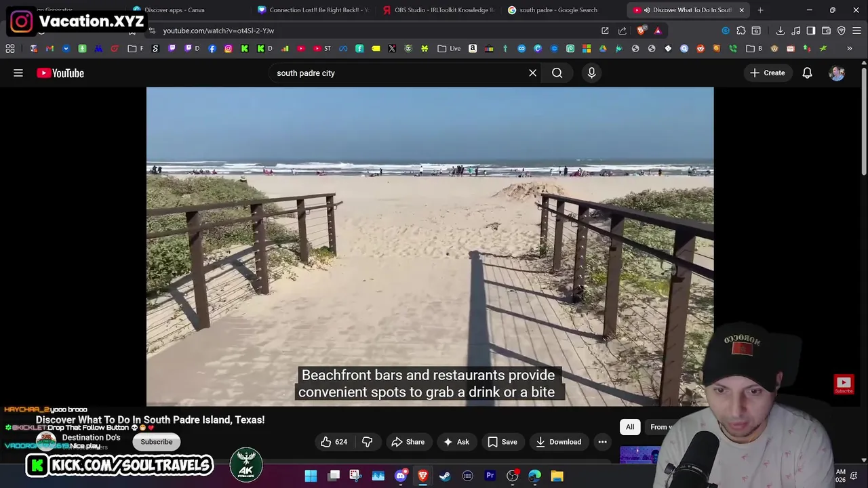Open Brave browser taskbar icon
The width and height of the screenshot is (868, 488).
pyautogui.click(x=422, y=476)
